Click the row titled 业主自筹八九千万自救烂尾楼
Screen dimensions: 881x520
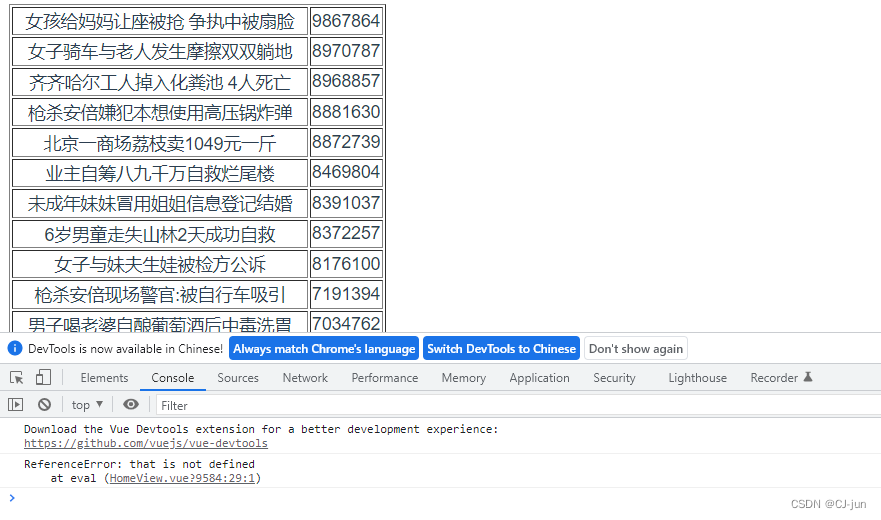tap(160, 173)
